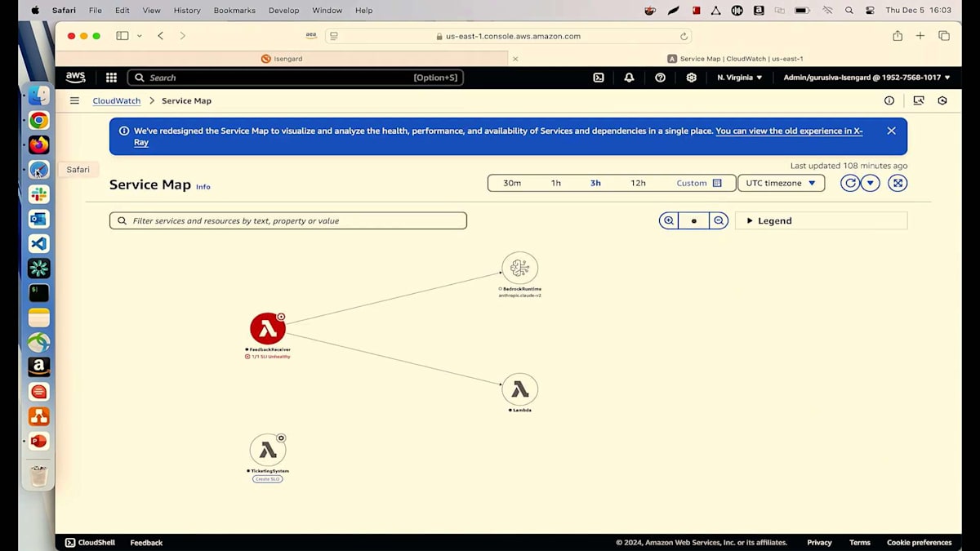Viewport: 980px width, 551px height.
Task: Set time range to 3h
Action: 595,183
